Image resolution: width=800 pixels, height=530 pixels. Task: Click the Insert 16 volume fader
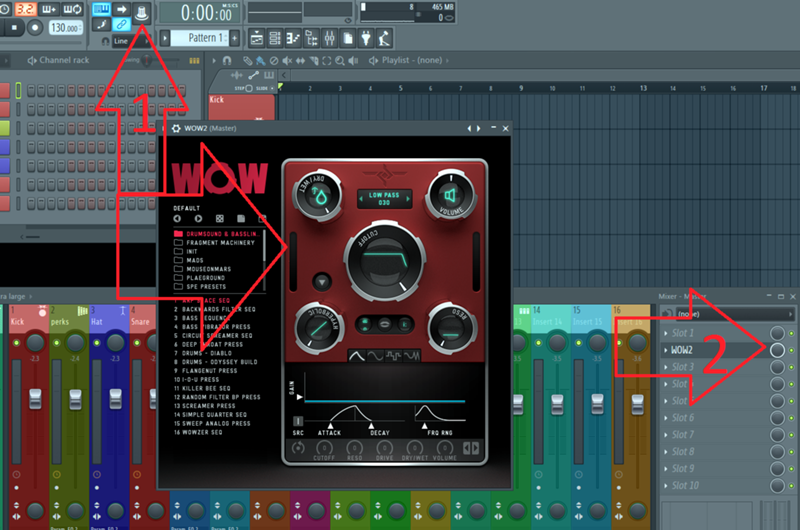[x=638, y=405]
